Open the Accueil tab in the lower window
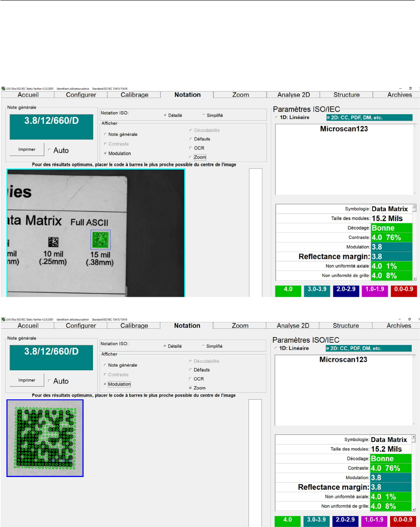Image resolution: width=420 pixels, height=527 pixels. coord(28,325)
